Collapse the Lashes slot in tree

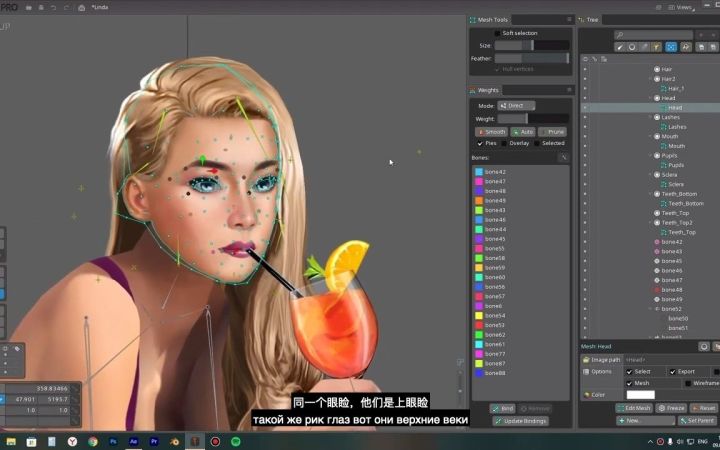click(x=651, y=117)
